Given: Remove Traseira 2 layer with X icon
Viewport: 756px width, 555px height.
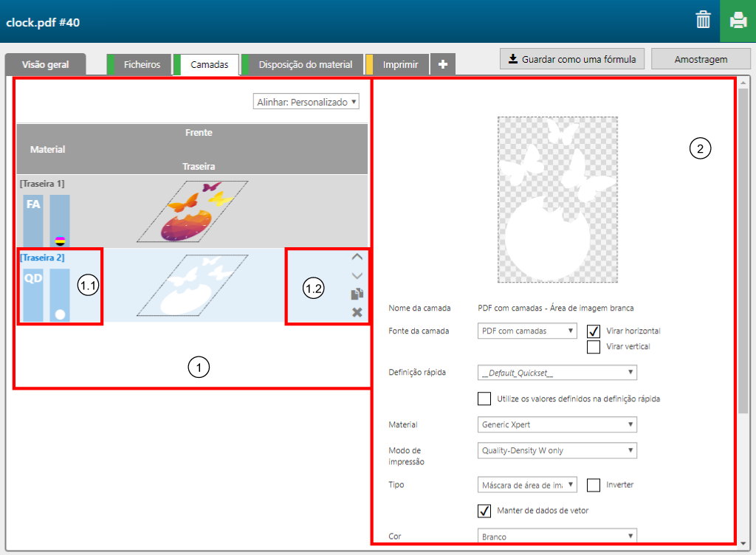Looking at the screenshot, I should coord(357,312).
